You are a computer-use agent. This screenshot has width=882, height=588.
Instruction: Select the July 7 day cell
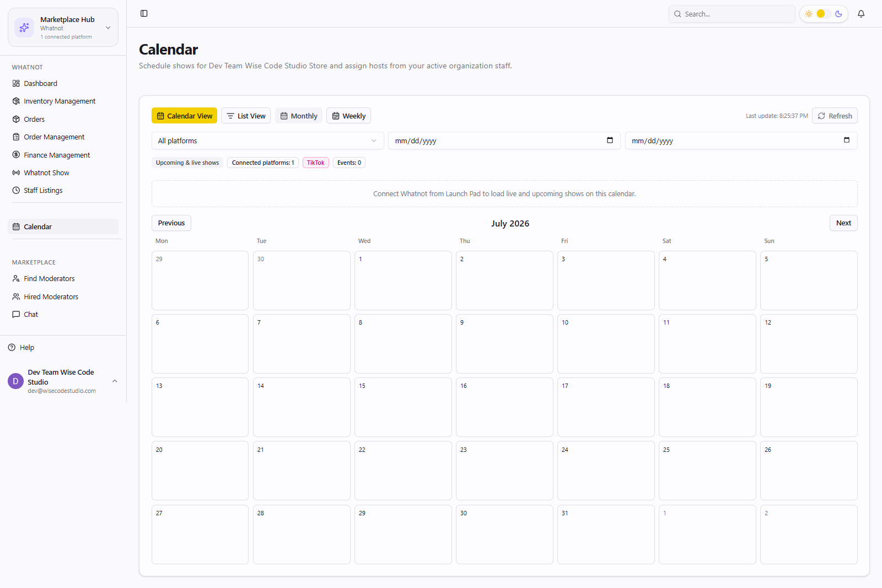[302, 344]
